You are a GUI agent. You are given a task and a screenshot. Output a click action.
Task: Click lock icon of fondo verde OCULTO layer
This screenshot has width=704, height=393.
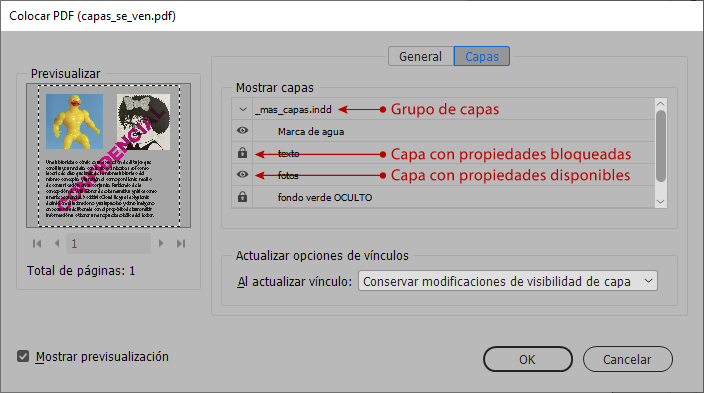[242, 196]
